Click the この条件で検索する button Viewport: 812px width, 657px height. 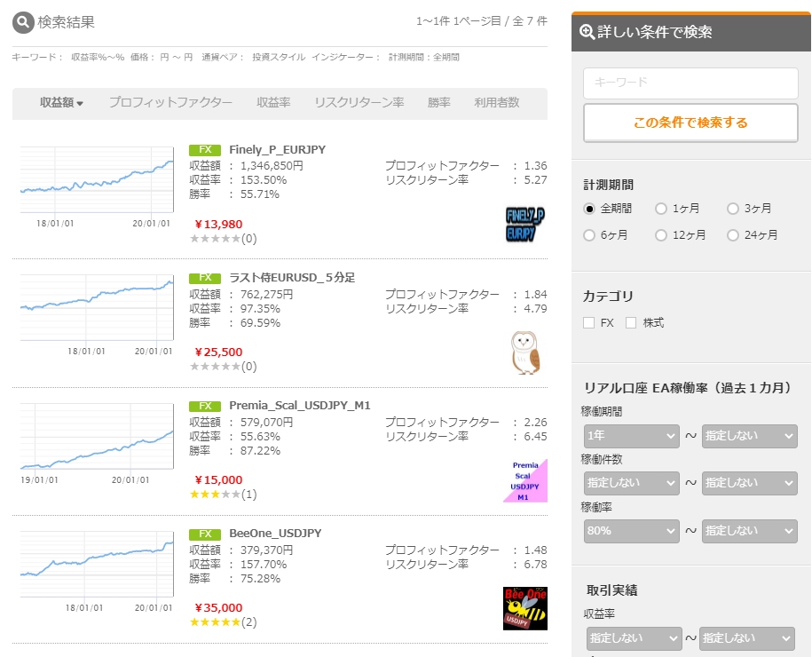[690, 123]
